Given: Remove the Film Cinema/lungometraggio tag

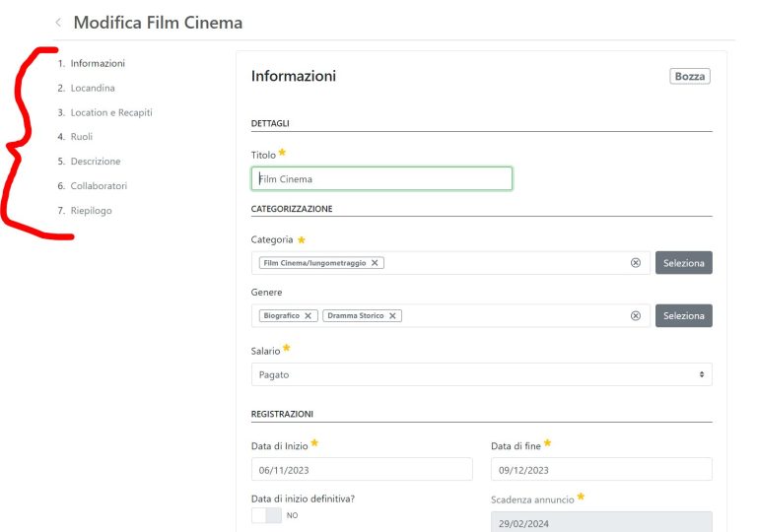Looking at the screenshot, I should point(376,263).
